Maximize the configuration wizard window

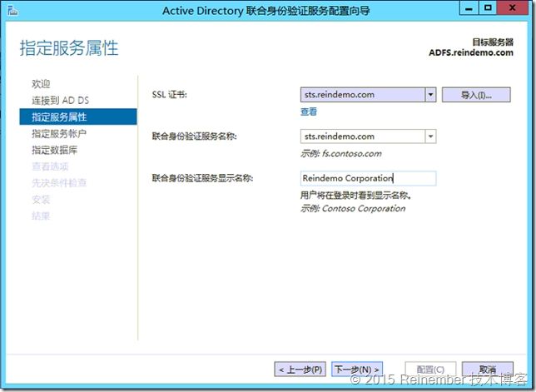coord(488,8)
